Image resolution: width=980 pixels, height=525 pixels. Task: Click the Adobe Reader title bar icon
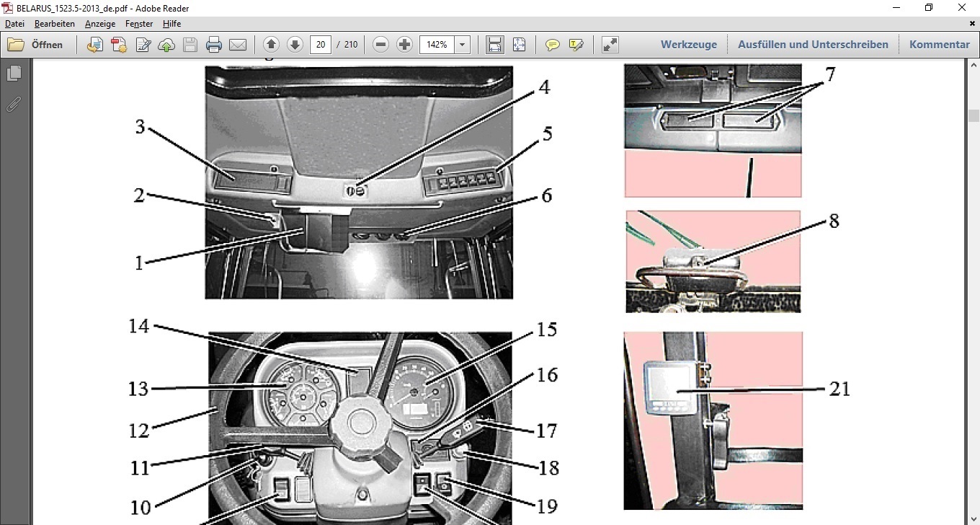pos(8,7)
